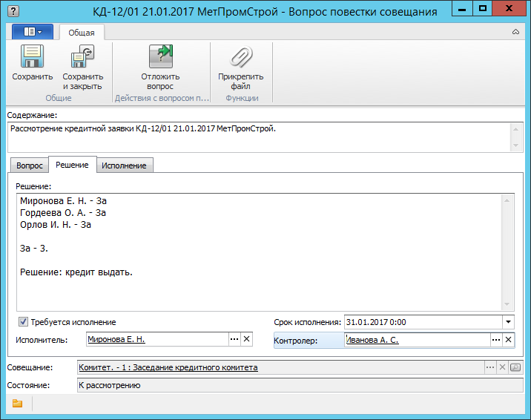Open the Миронова Е. Н. executor link
The width and height of the screenshot is (531, 420).
point(116,339)
